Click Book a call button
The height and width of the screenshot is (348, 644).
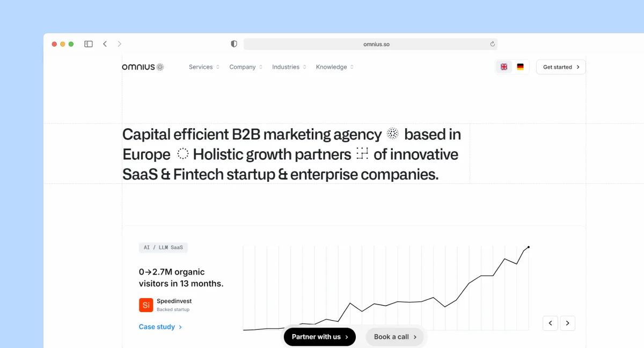(395, 337)
